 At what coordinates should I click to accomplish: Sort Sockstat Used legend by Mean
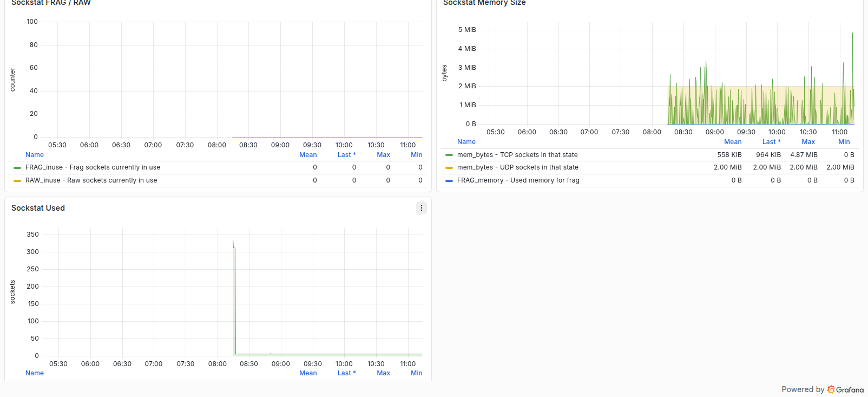point(308,373)
